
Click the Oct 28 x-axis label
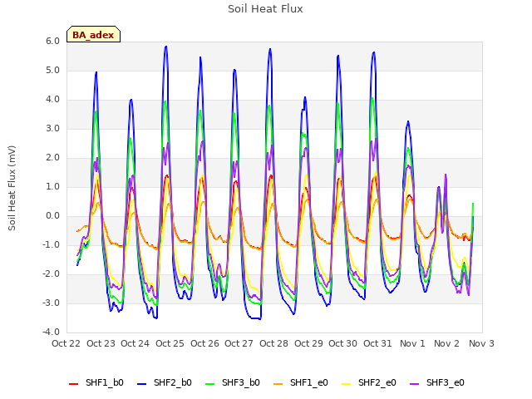point(273,343)
